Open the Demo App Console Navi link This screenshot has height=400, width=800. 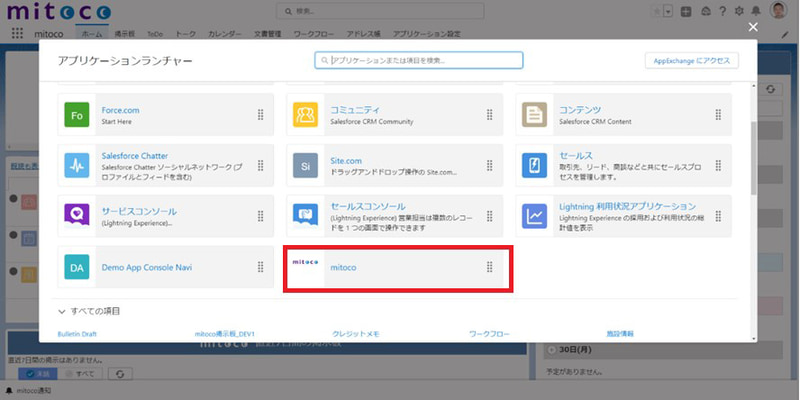[147, 267]
